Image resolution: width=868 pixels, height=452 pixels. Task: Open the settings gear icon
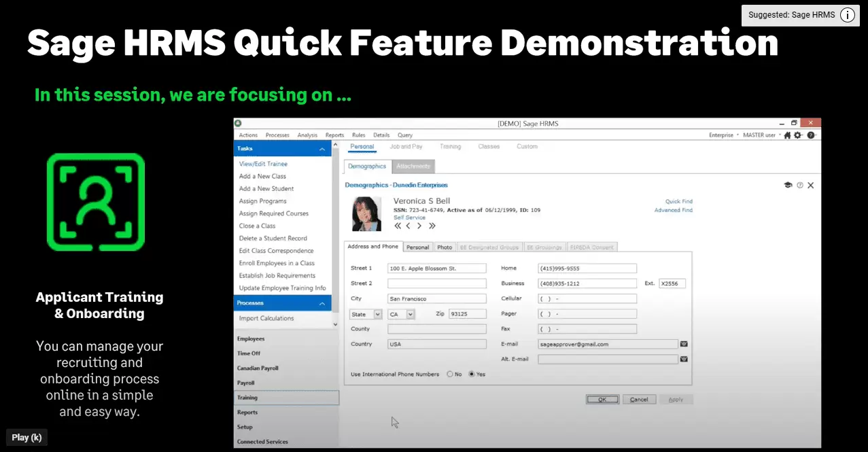pyautogui.click(x=798, y=135)
